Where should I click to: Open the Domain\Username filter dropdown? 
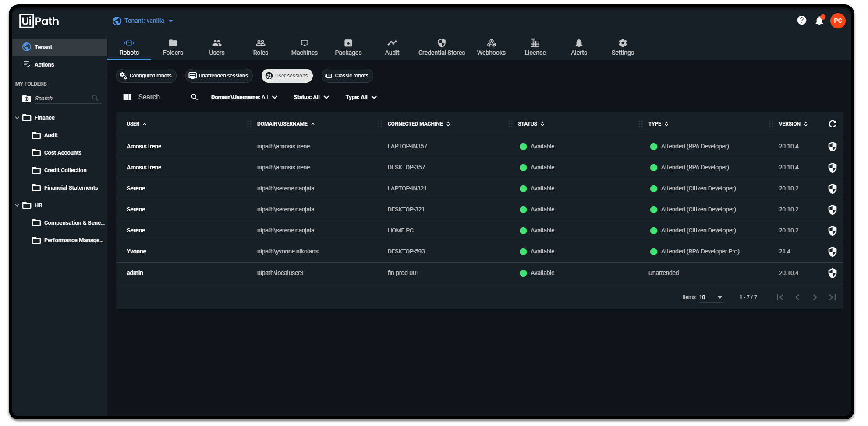coord(244,97)
